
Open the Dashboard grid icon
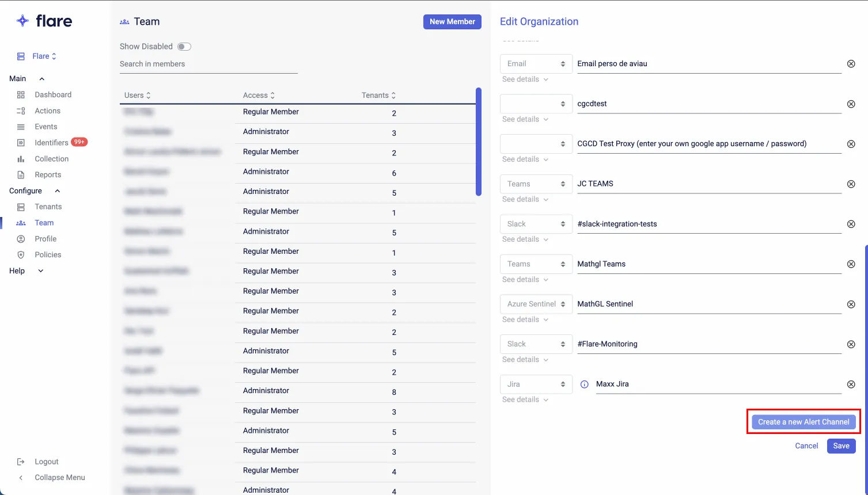[21, 95]
